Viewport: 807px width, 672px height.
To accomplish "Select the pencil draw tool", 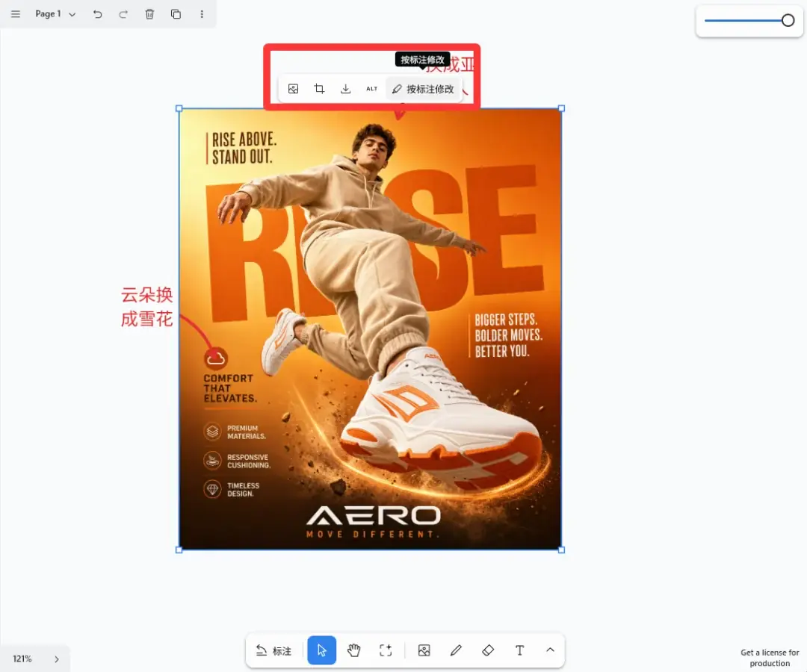I will [x=456, y=650].
